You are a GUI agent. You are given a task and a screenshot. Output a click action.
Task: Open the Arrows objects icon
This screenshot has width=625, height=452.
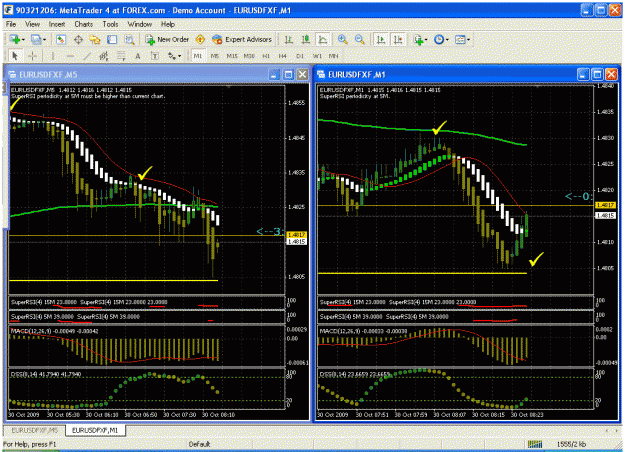click(x=172, y=56)
